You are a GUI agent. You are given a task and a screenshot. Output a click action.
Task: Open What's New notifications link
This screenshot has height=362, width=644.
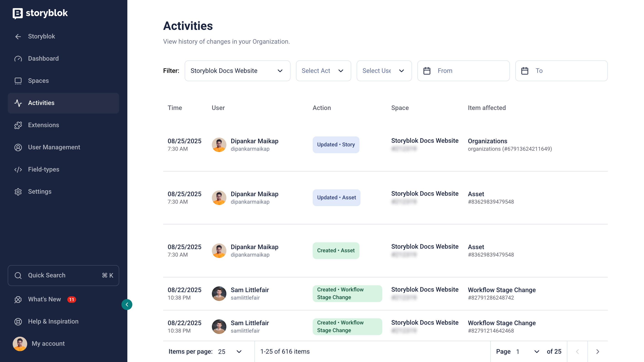(x=44, y=299)
